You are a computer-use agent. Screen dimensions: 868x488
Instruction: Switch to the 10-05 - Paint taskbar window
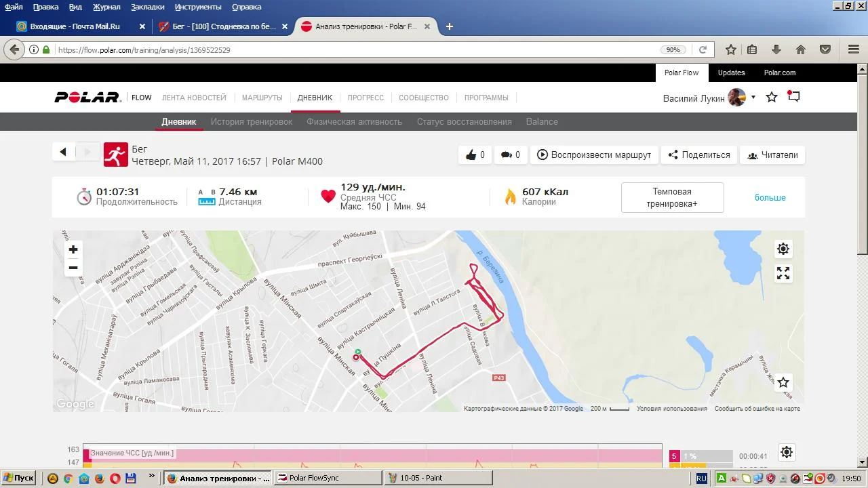[438, 478]
